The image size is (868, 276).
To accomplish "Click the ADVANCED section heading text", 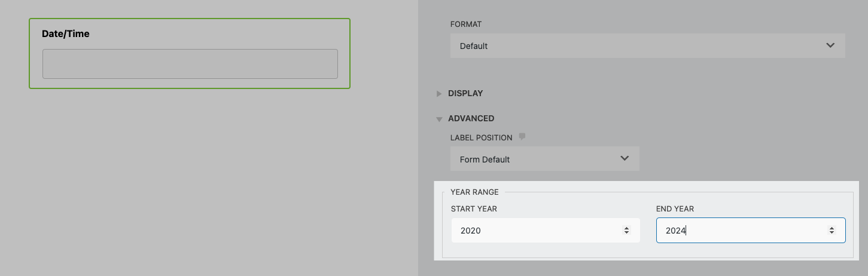I will (471, 119).
